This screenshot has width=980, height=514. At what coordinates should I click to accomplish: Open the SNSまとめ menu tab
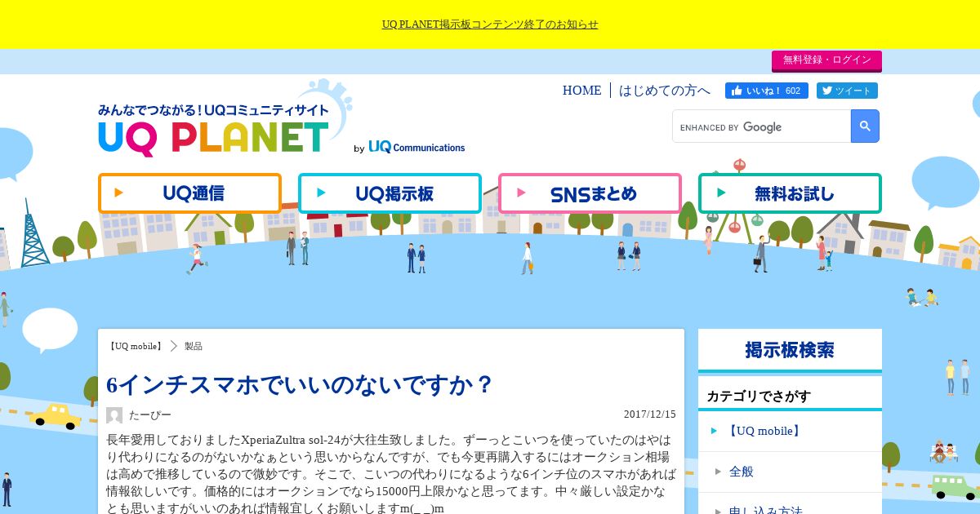tap(590, 193)
